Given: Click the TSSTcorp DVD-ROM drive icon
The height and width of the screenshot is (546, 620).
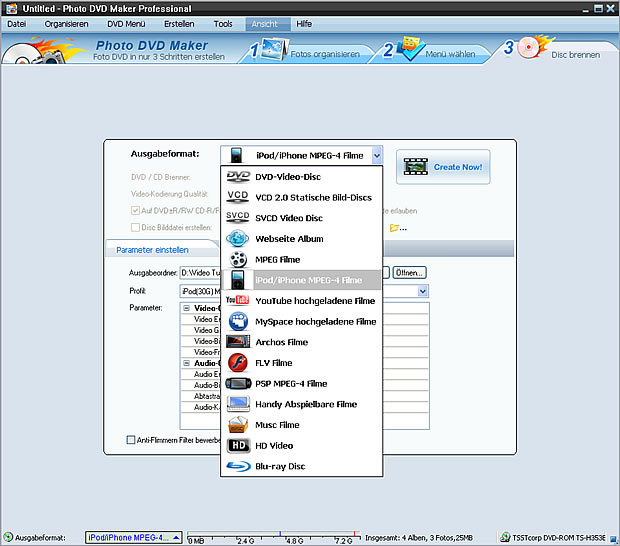Looking at the screenshot, I should [505, 537].
